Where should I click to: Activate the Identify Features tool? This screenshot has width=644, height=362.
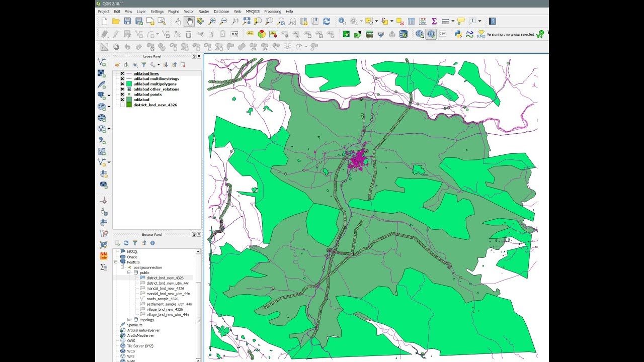342,21
